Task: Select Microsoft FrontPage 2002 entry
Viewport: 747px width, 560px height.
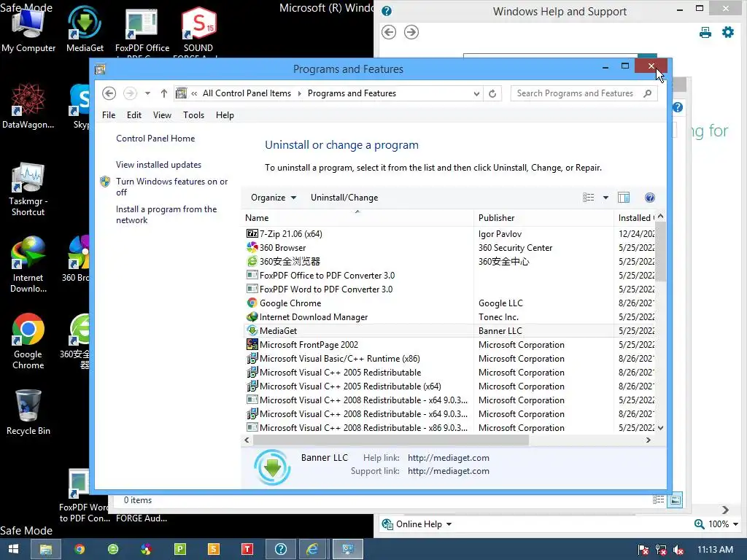Action: pyautogui.click(x=309, y=345)
